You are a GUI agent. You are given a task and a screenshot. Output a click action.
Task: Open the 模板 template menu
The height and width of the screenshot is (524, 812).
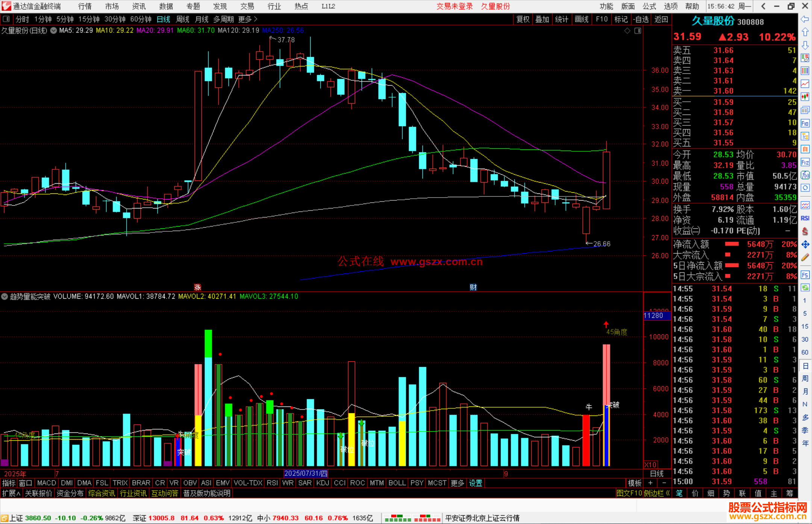pyautogui.click(x=635, y=483)
